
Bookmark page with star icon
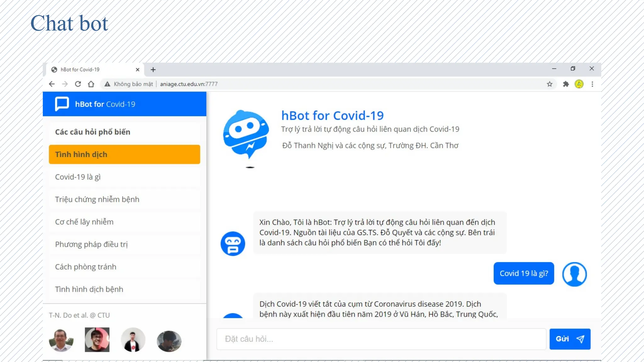click(x=549, y=84)
